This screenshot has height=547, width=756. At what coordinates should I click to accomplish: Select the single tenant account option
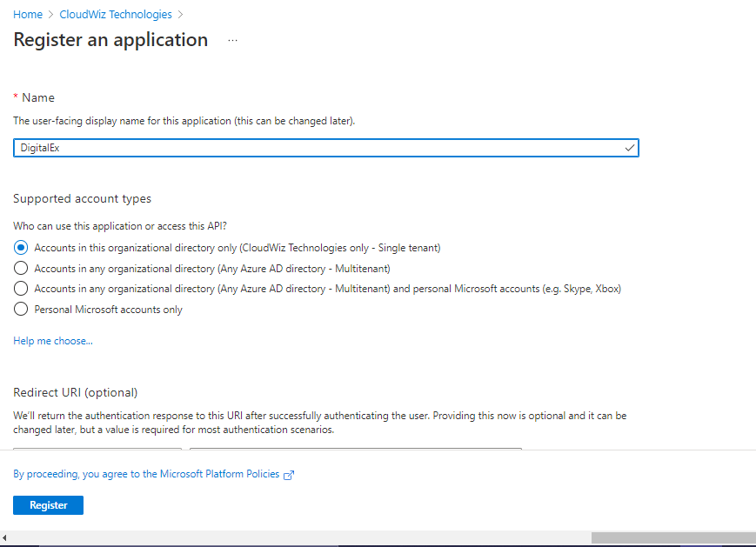21,248
